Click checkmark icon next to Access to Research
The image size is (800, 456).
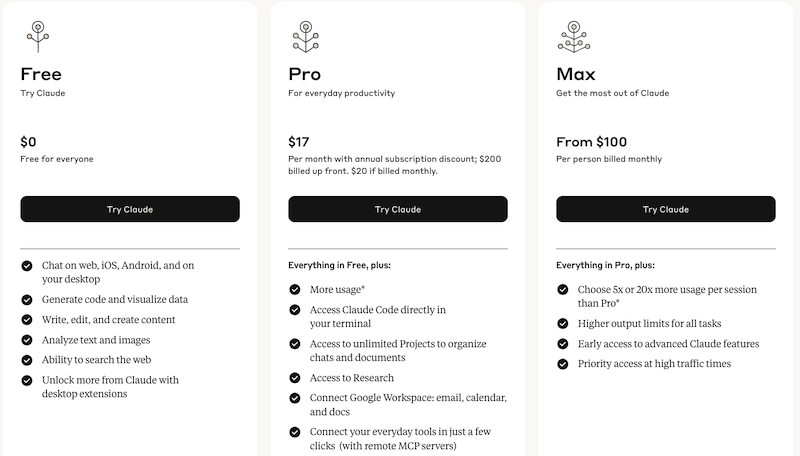[295, 378]
